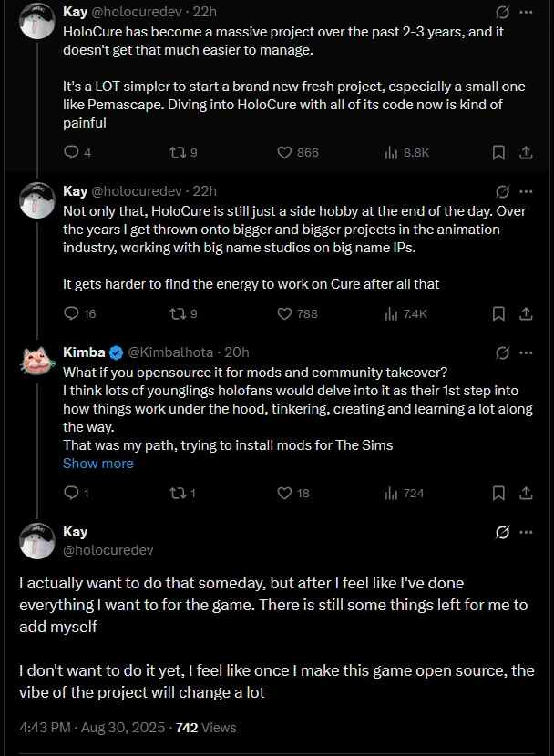The image size is (554, 756).
Task: Open @Kimbalhota profile handle
Action: 170,352
